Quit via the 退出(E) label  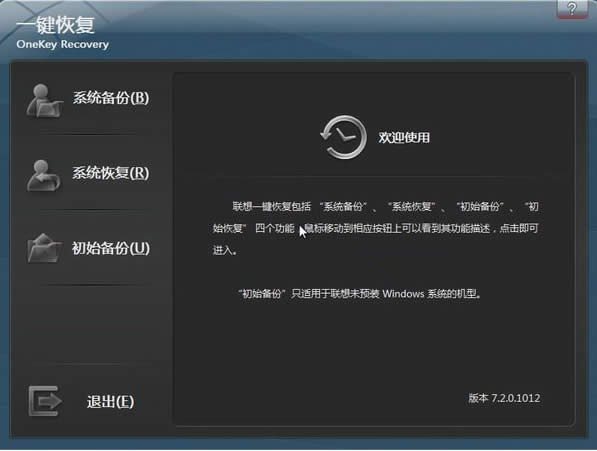coord(110,402)
